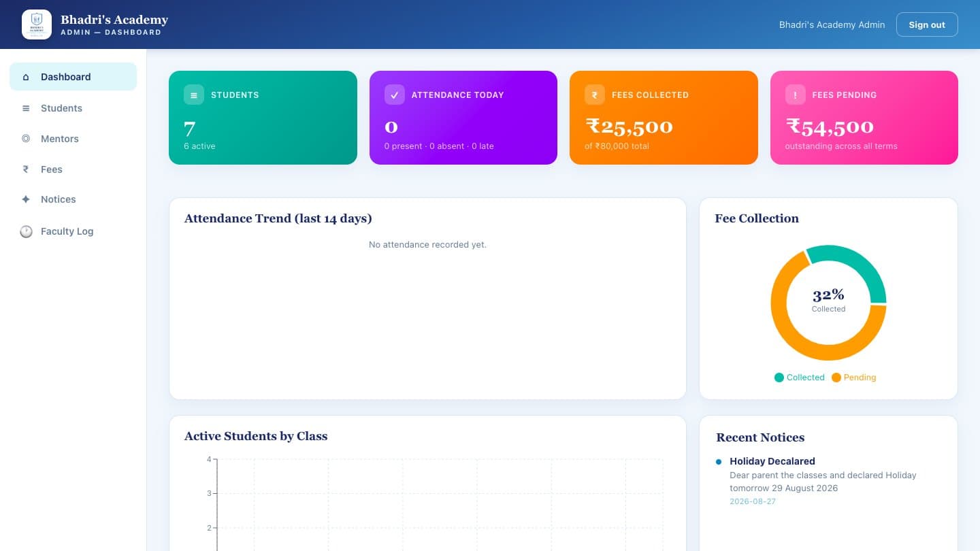Image resolution: width=980 pixels, height=551 pixels.
Task: Click the ₹54,500 fees pending amount
Action: (x=830, y=127)
